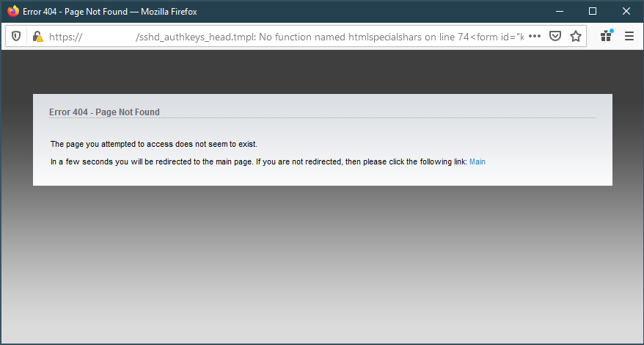Click the window title text in title bar
Viewport: 644px width, 345px height.
point(110,12)
